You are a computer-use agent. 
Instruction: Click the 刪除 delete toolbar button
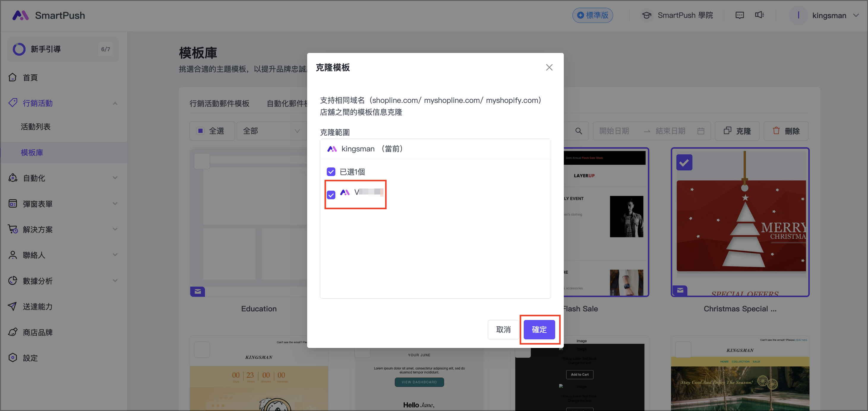pos(786,131)
